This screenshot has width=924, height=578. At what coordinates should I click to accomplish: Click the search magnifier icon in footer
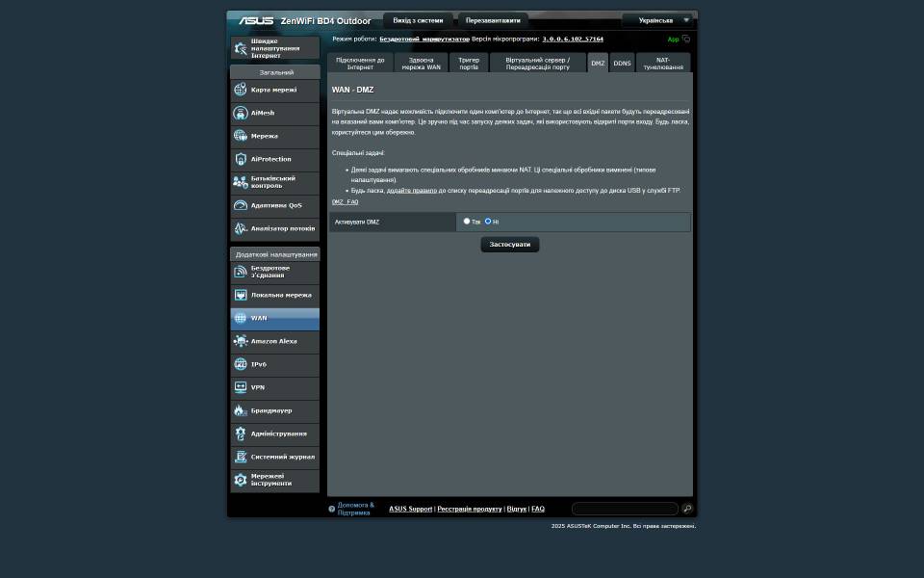click(x=687, y=509)
